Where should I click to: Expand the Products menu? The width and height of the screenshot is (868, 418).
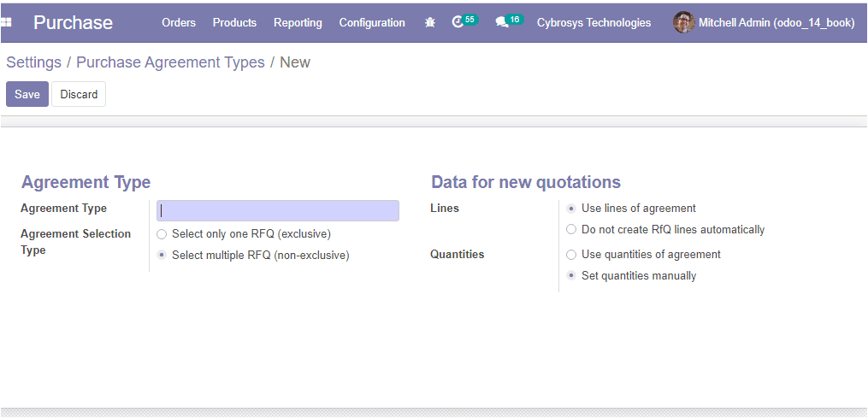[234, 23]
